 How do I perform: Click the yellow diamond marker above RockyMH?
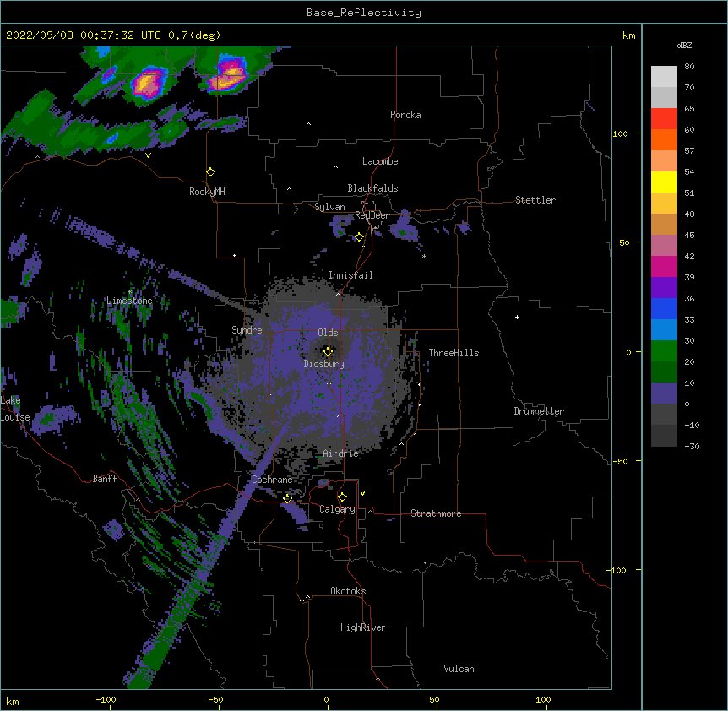click(210, 172)
